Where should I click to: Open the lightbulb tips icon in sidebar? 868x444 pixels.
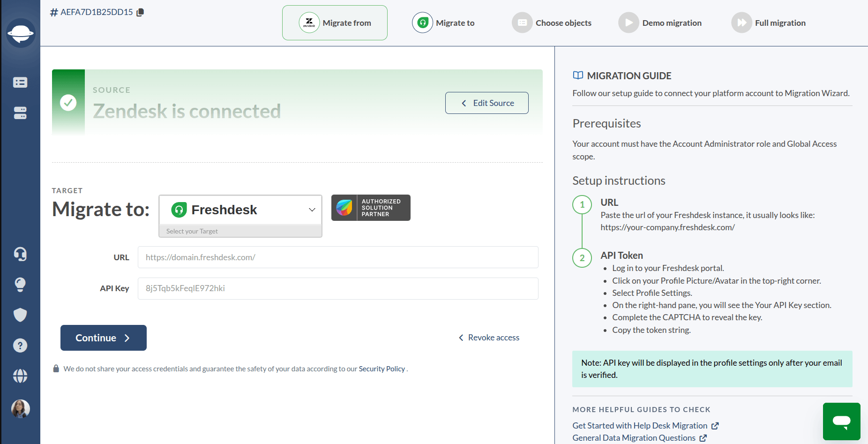[20, 285]
